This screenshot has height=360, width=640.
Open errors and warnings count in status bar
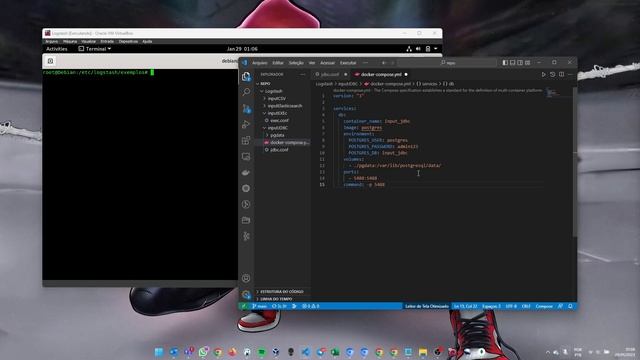[x=311, y=306]
